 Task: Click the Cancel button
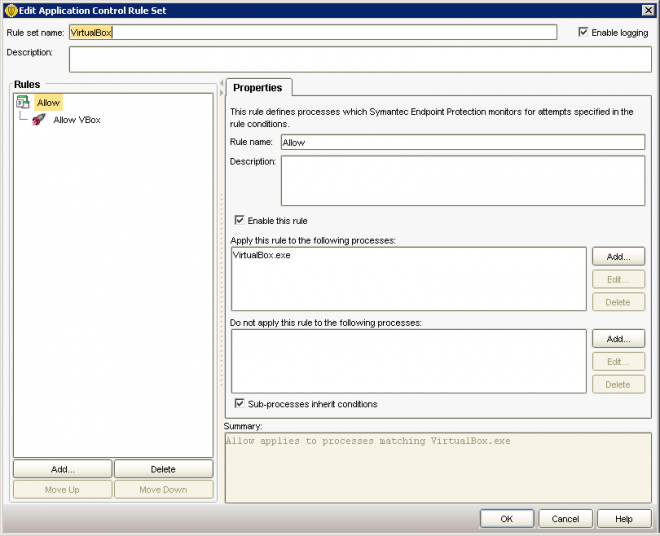click(x=565, y=519)
